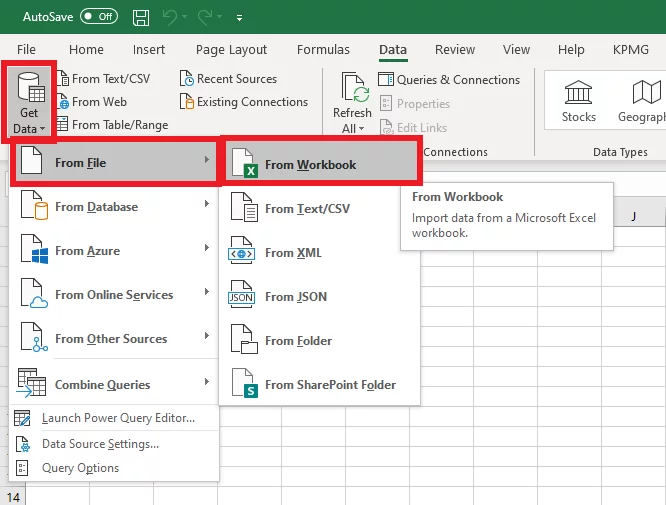Toggle the AutoSave switch
Screen dimensions: 666x505
point(98,17)
